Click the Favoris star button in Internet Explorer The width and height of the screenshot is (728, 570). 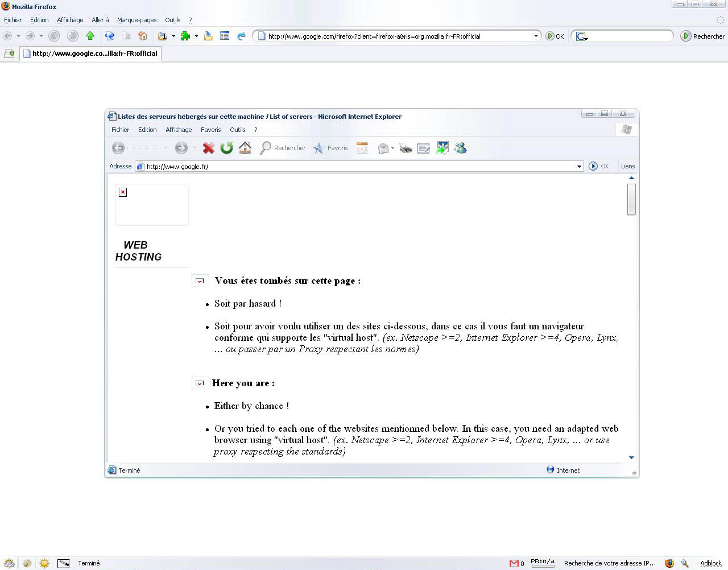click(x=330, y=148)
